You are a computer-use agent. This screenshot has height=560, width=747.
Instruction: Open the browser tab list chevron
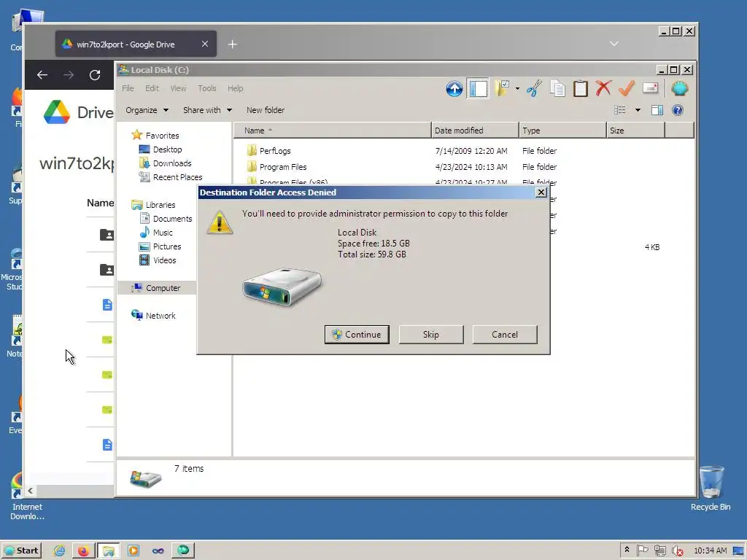614,43
